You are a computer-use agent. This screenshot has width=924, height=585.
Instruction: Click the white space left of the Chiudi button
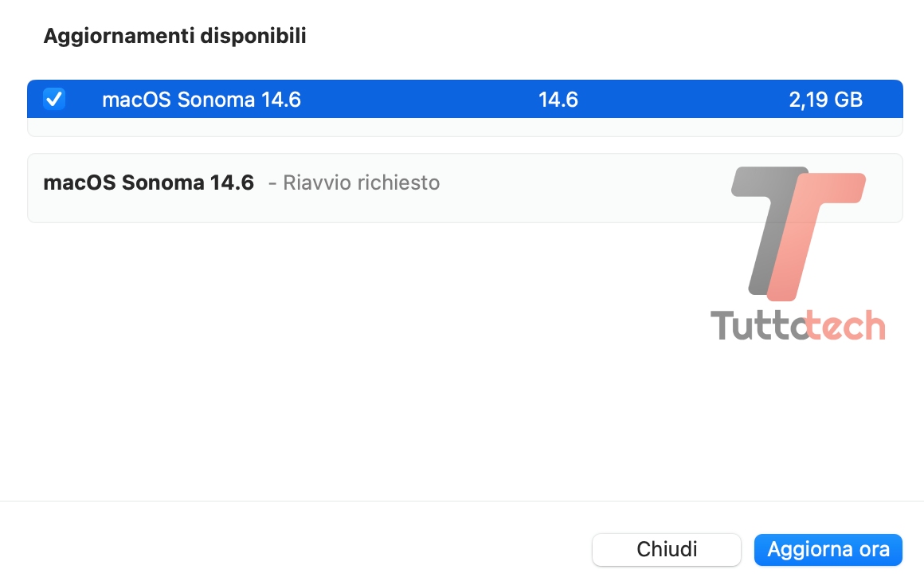[x=319, y=549]
